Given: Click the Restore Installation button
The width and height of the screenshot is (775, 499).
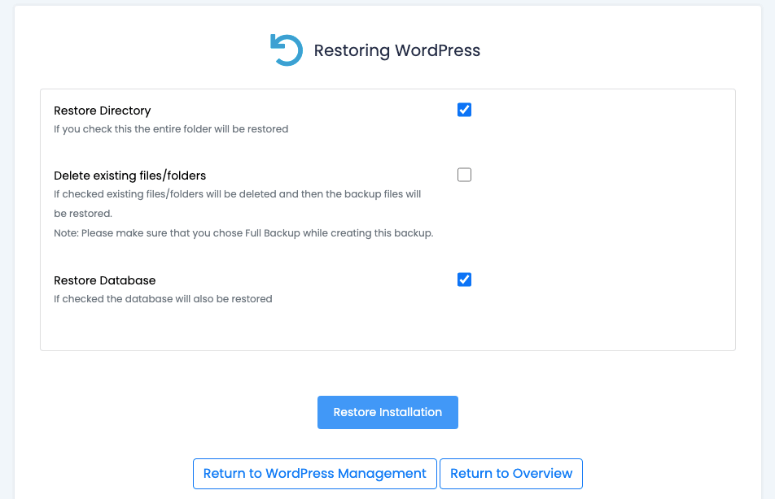Looking at the screenshot, I should click(388, 412).
